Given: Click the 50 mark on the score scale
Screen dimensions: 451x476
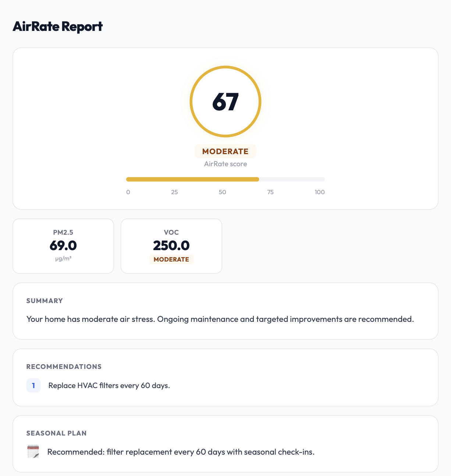Looking at the screenshot, I should tap(222, 192).
